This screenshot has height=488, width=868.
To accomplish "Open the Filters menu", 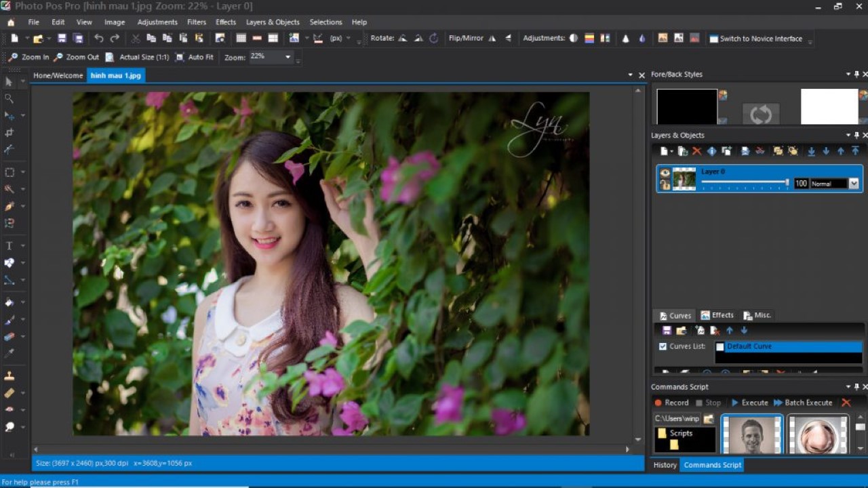I will click(196, 22).
